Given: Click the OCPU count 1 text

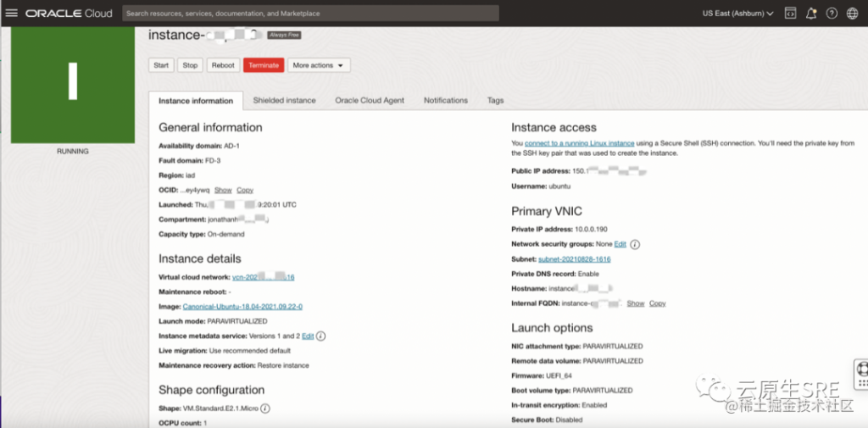Looking at the screenshot, I should point(183,423).
